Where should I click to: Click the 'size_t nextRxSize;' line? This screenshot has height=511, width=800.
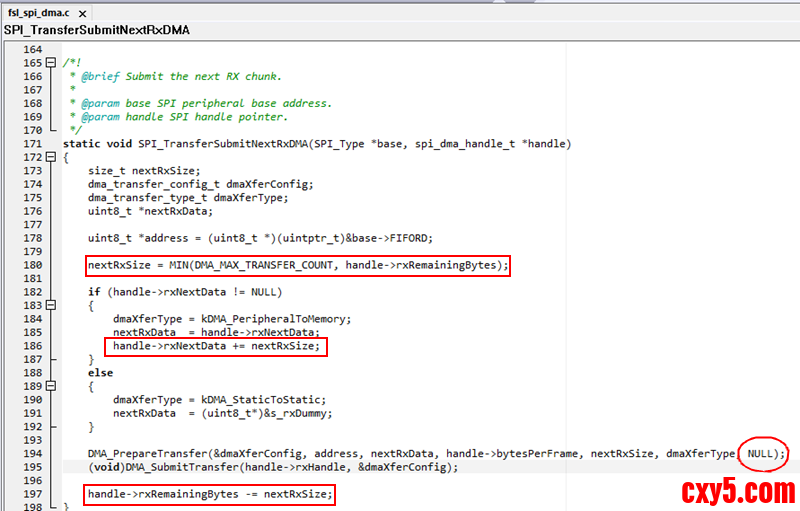click(x=144, y=171)
